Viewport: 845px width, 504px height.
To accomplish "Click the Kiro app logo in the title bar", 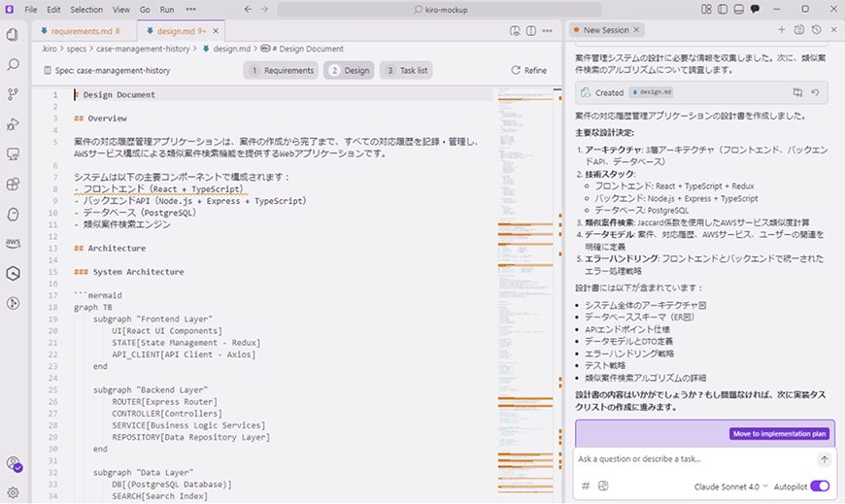I will [9, 9].
